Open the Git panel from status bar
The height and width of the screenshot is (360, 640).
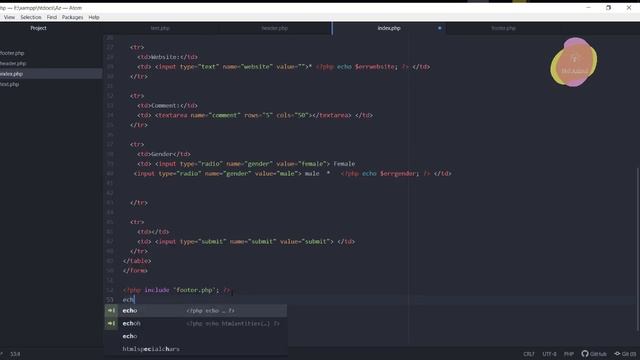[625, 354]
